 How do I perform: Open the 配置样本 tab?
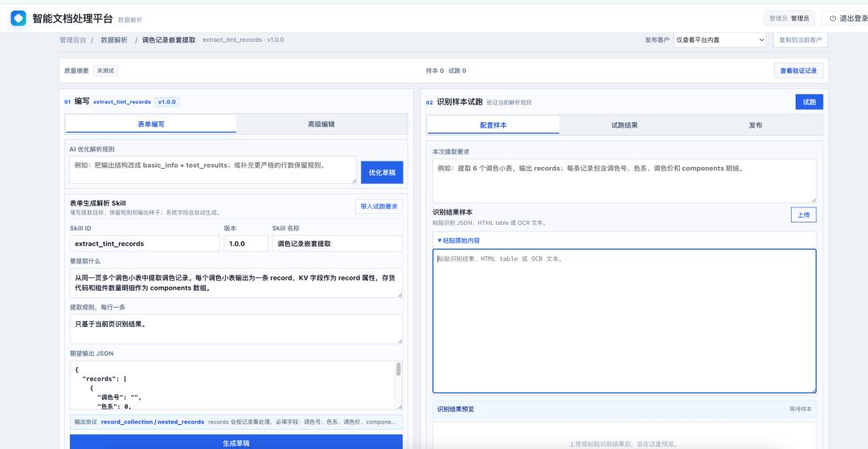pyautogui.click(x=493, y=125)
